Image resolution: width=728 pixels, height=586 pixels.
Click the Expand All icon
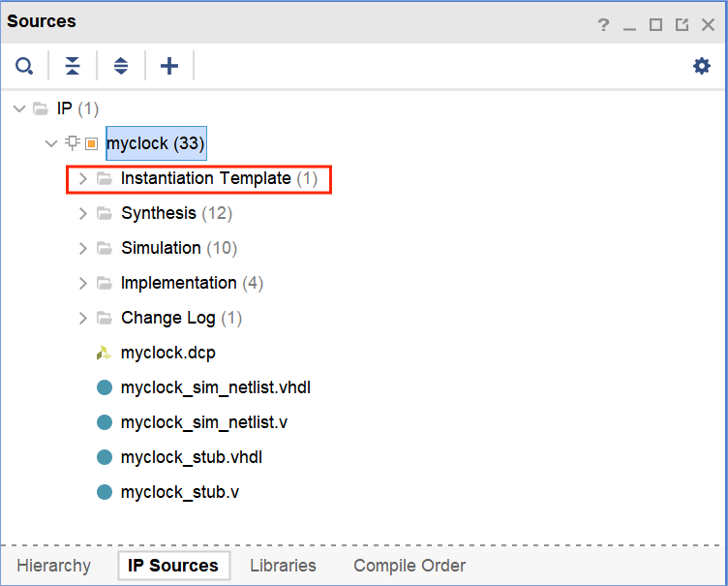(121, 66)
